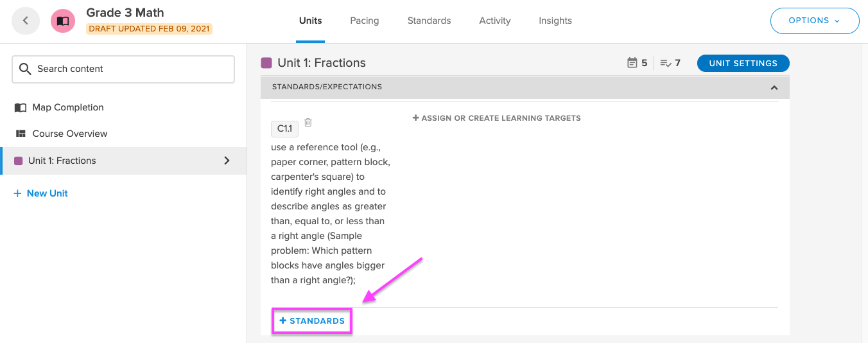Collapse the Standards/Expectations section
The height and width of the screenshot is (343, 868).
(x=774, y=87)
